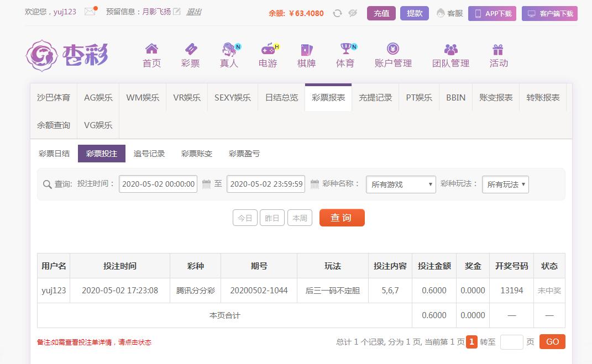This screenshot has height=364, width=592.
Task: Toggle balance visibility eye icon
Action: [353, 13]
